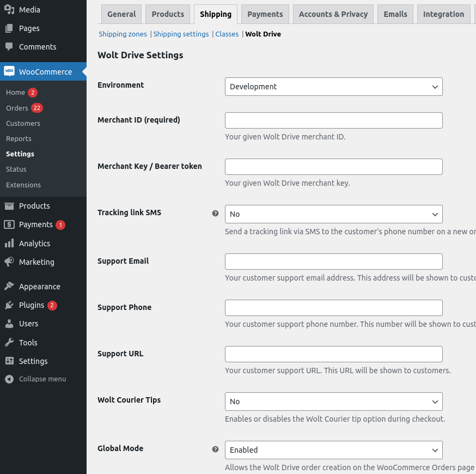Screen dimensions: 476x474
Task: Open the Classes shipping link
Action: 227,34
